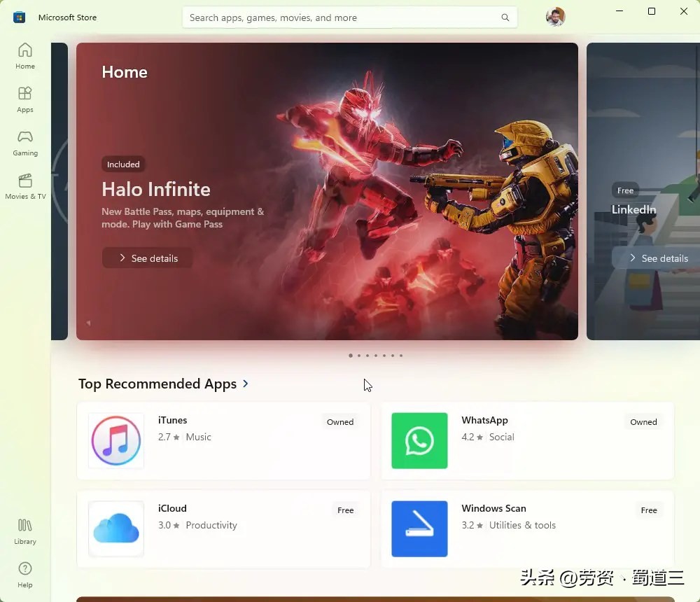Go to the previous banner slide

pos(87,323)
